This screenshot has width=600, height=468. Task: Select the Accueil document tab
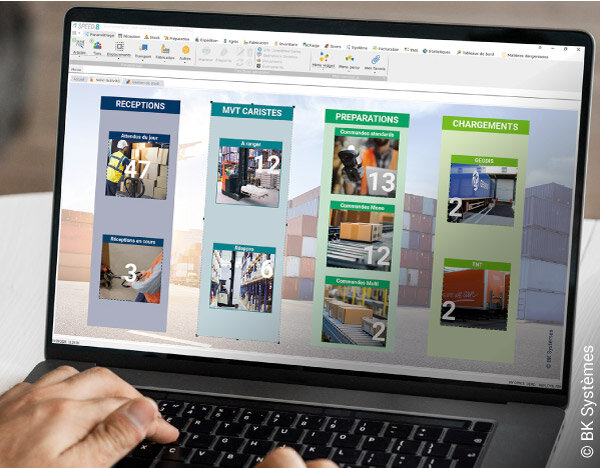(x=79, y=79)
